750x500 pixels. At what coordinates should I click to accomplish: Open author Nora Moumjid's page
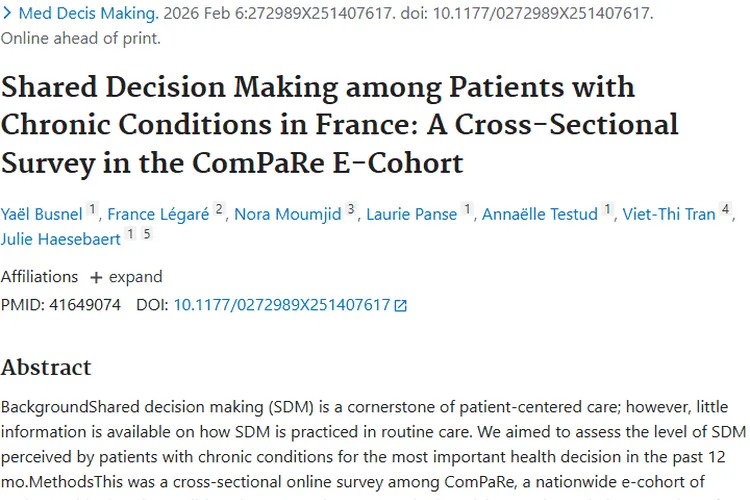(287, 214)
